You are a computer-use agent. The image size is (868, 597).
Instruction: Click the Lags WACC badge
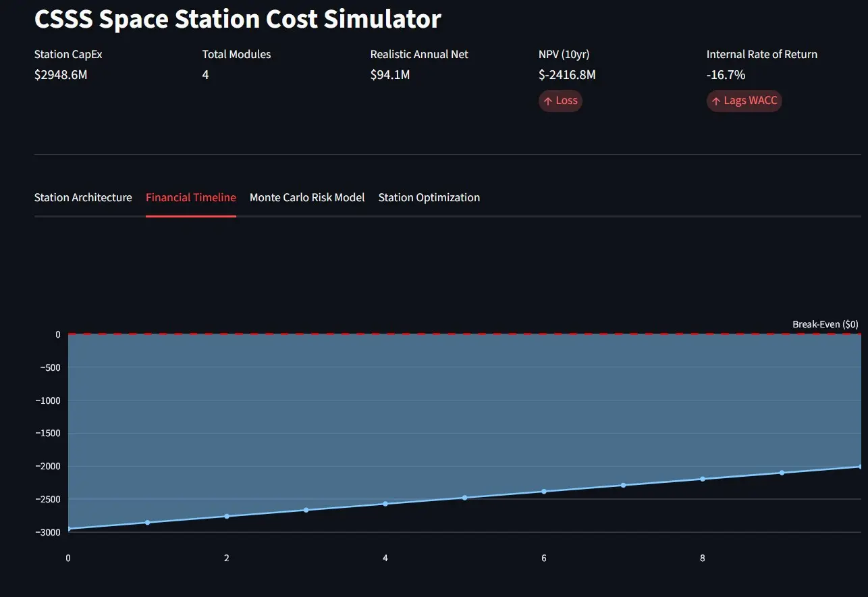(744, 101)
